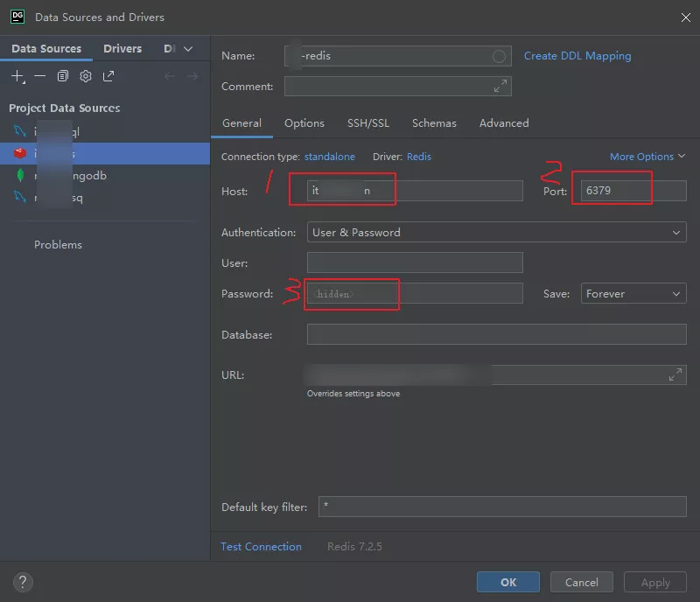Go back with the left arrow icon
700x602 pixels.
click(170, 76)
